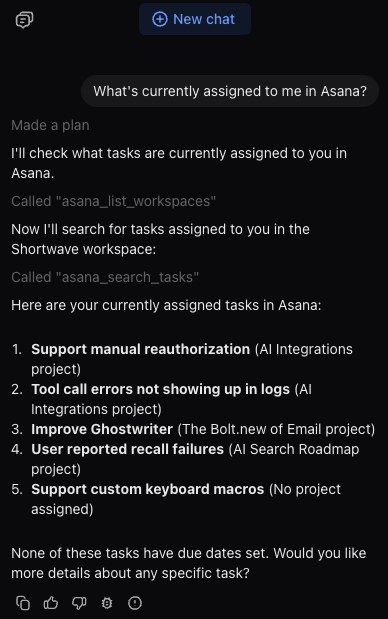388x619 pixels.
Task: Click "Tool call errors not showing up in logs"
Action: coord(160,389)
